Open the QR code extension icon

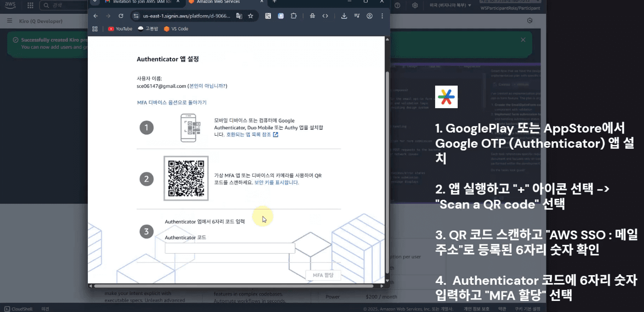(268, 16)
